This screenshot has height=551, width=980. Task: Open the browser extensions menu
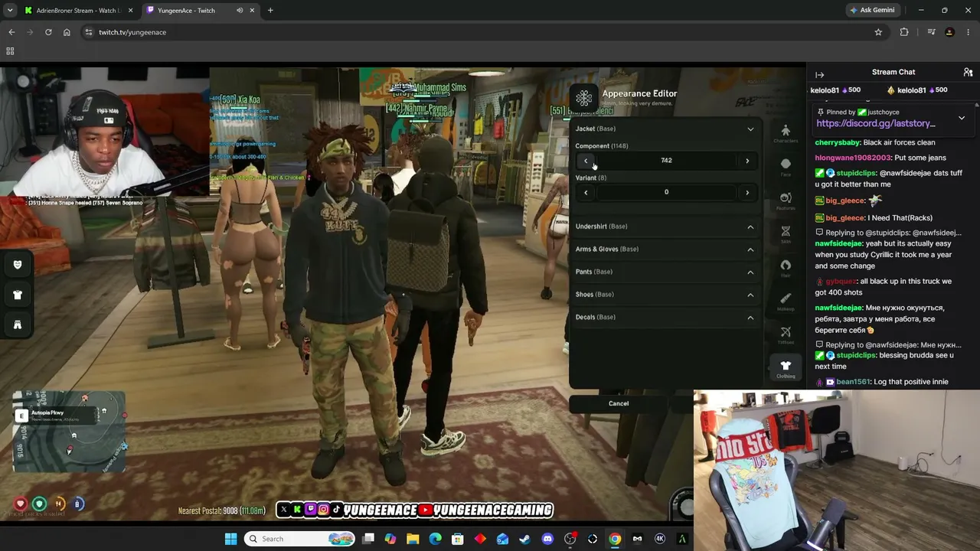904,32
